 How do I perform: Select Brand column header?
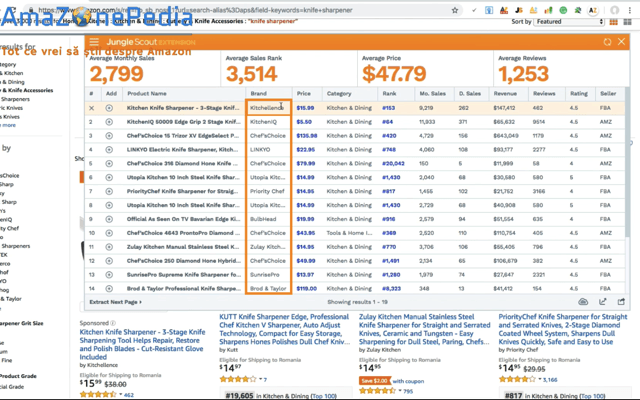258,93
